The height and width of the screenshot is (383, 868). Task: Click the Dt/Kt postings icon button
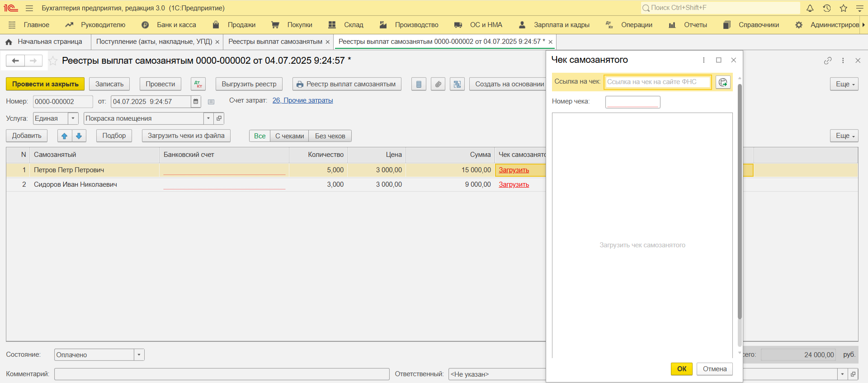click(x=198, y=84)
